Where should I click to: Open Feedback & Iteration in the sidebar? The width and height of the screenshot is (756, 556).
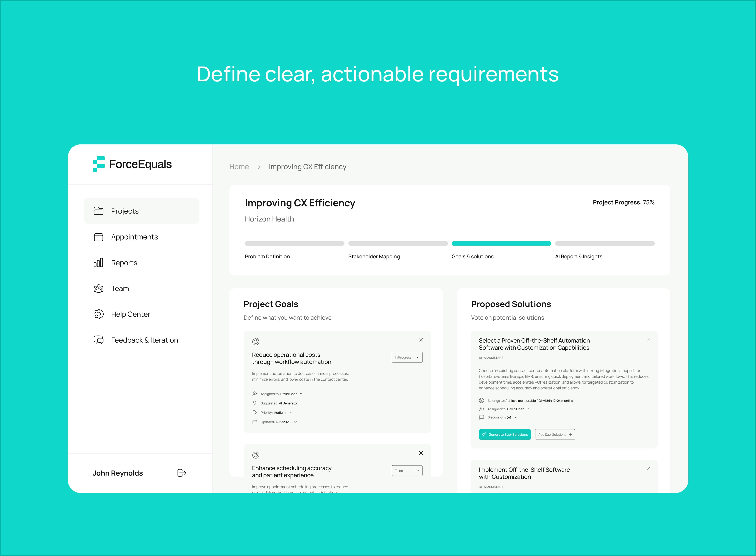pyautogui.click(x=141, y=340)
